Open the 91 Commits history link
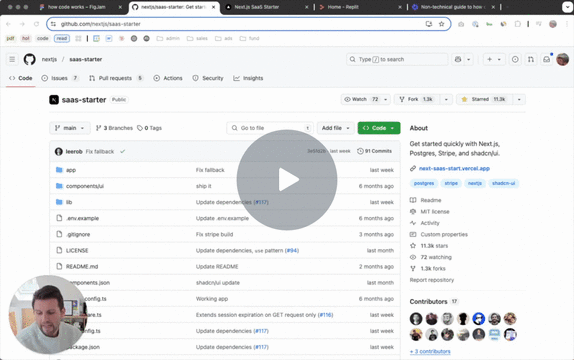Viewport: 574px width, 360px height. (x=374, y=151)
